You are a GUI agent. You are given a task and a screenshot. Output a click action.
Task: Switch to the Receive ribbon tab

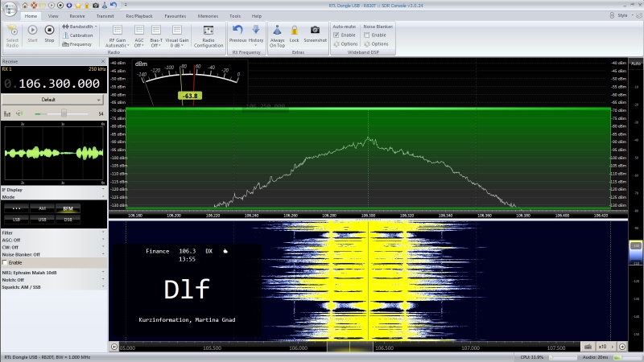(77, 16)
